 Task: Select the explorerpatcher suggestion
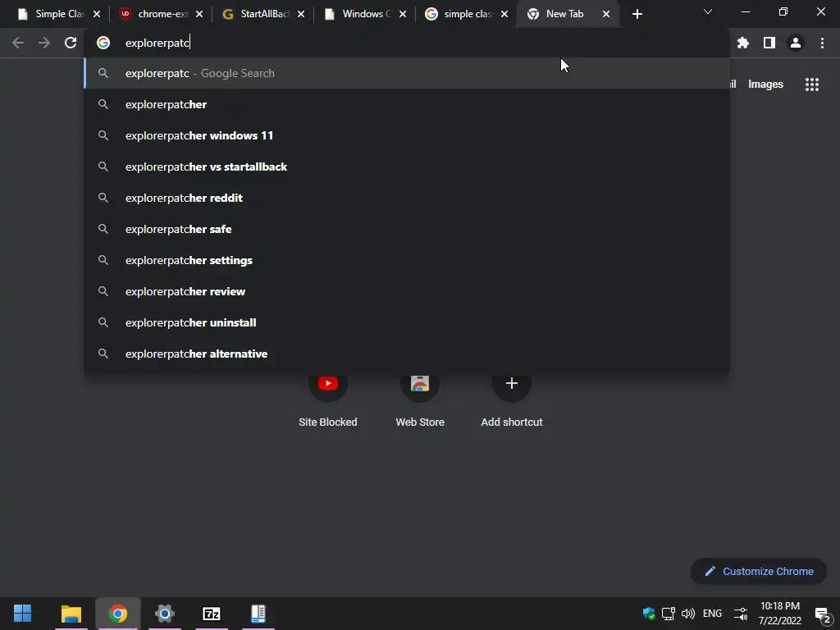pyautogui.click(x=407, y=104)
